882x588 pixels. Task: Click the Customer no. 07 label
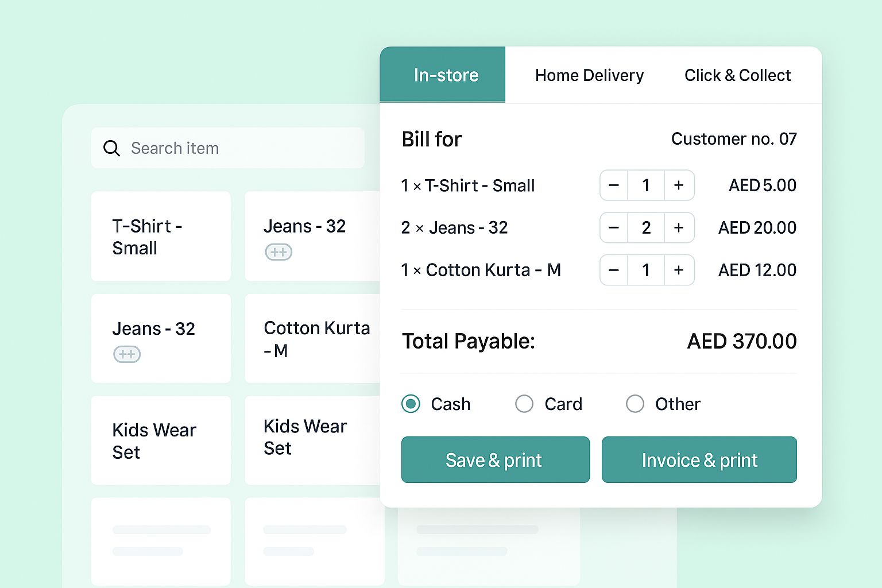[x=734, y=138]
